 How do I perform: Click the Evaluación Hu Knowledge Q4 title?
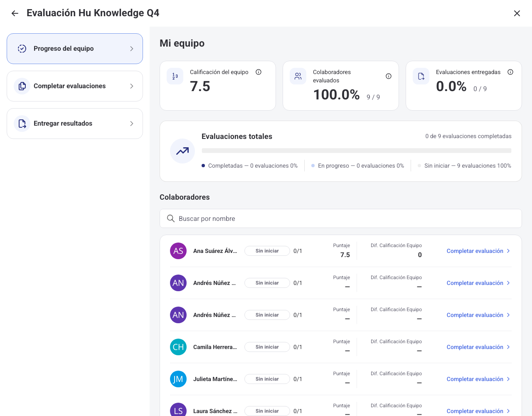[x=93, y=13]
